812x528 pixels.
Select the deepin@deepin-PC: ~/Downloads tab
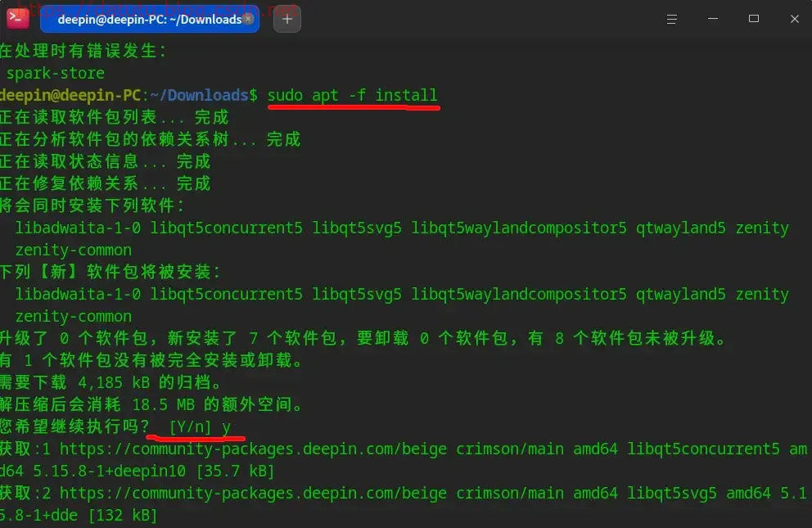tap(149, 19)
